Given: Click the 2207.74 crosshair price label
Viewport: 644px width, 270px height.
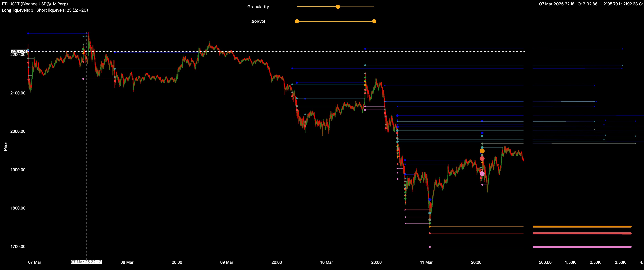Looking at the screenshot, I should (19, 51).
